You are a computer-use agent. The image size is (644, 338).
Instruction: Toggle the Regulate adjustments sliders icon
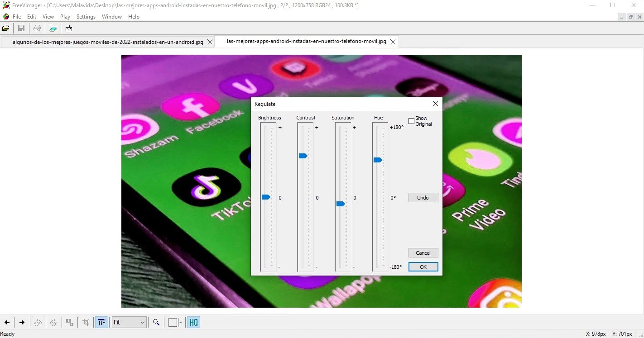(x=101, y=323)
